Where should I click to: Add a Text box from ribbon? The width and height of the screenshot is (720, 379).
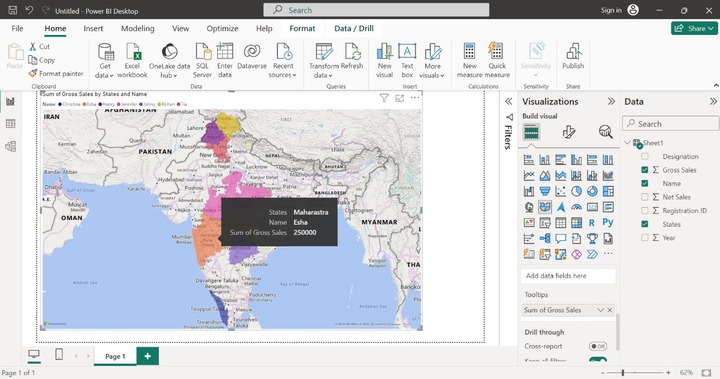(407, 61)
